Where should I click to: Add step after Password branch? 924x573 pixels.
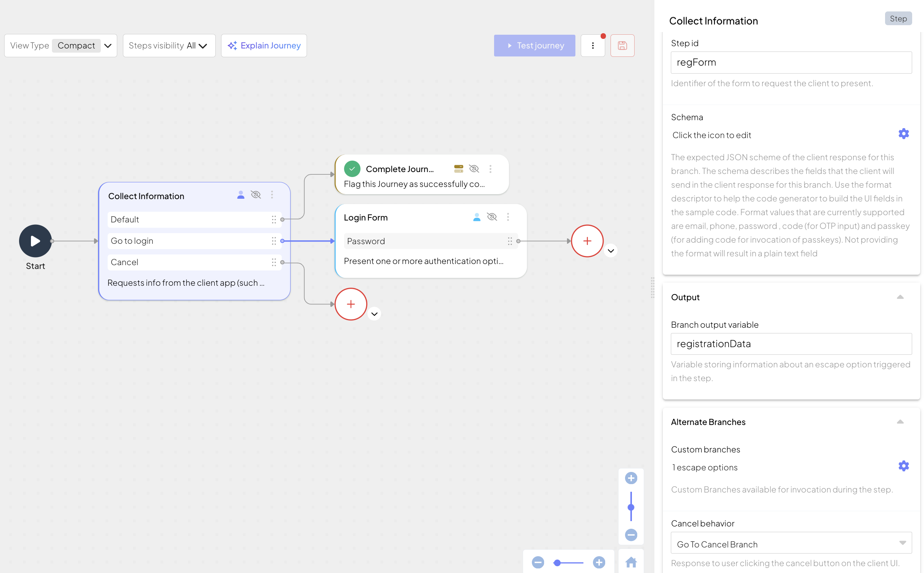[x=587, y=241]
